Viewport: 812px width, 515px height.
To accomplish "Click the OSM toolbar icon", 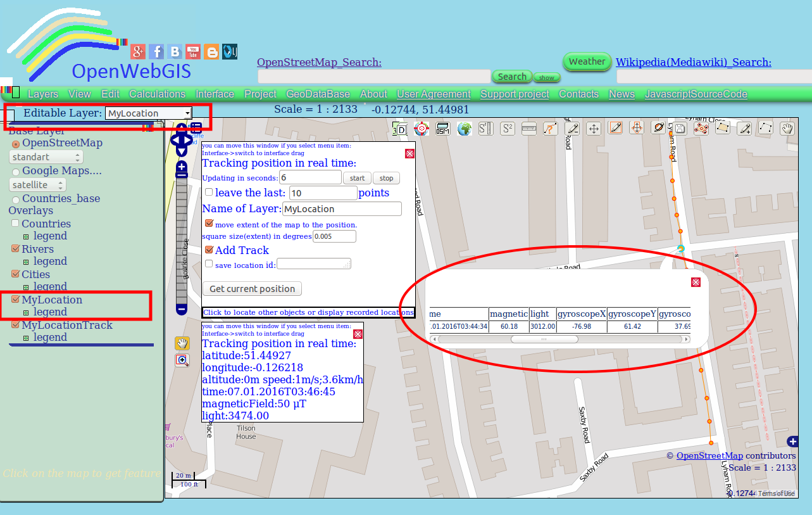I will (x=442, y=129).
